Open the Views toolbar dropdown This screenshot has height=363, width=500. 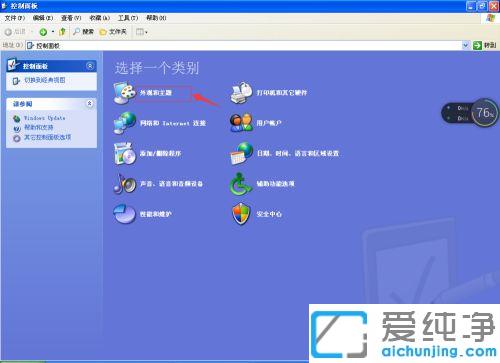click(142, 32)
